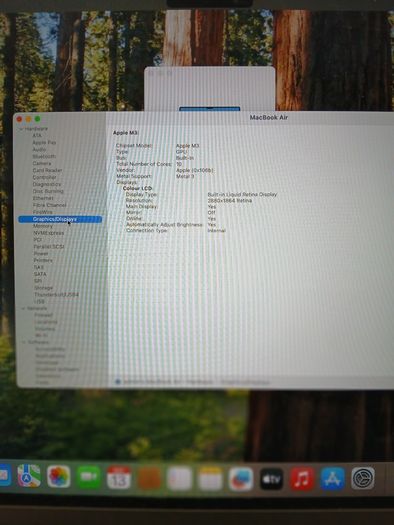Image resolution: width=394 pixels, height=525 pixels.
Task: Collapse the Software section in sidebar
Action: tap(24, 342)
